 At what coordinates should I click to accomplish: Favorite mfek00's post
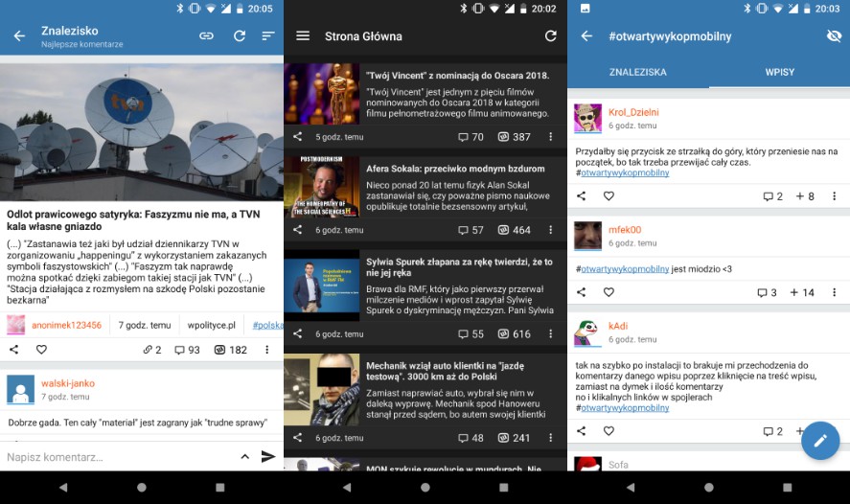609,292
